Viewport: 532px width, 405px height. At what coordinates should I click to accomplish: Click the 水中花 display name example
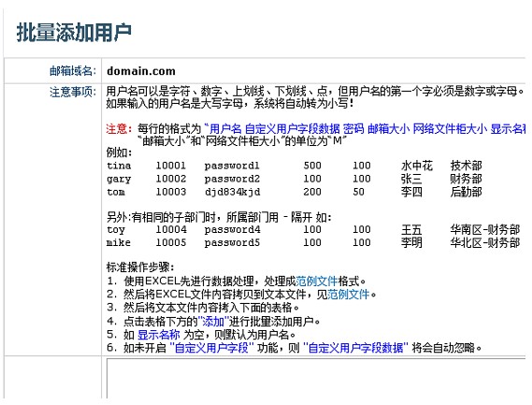(417, 166)
